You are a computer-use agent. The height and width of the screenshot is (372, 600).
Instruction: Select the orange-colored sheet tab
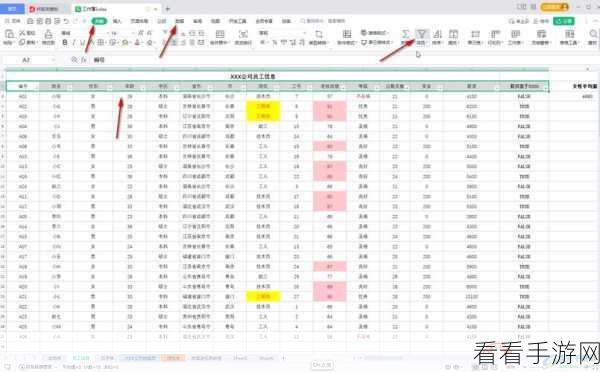pyautogui.click(x=173, y=358)
